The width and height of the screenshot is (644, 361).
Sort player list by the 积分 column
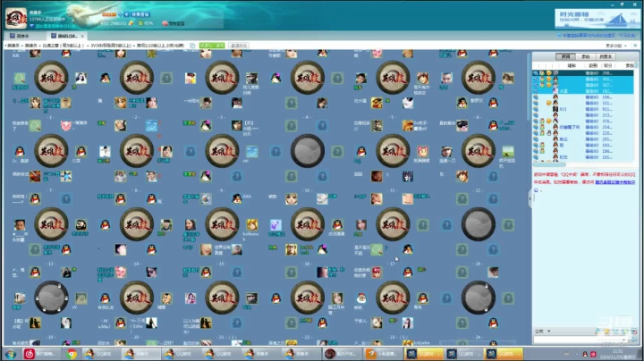pyautogui.click(x=608, y=65)
